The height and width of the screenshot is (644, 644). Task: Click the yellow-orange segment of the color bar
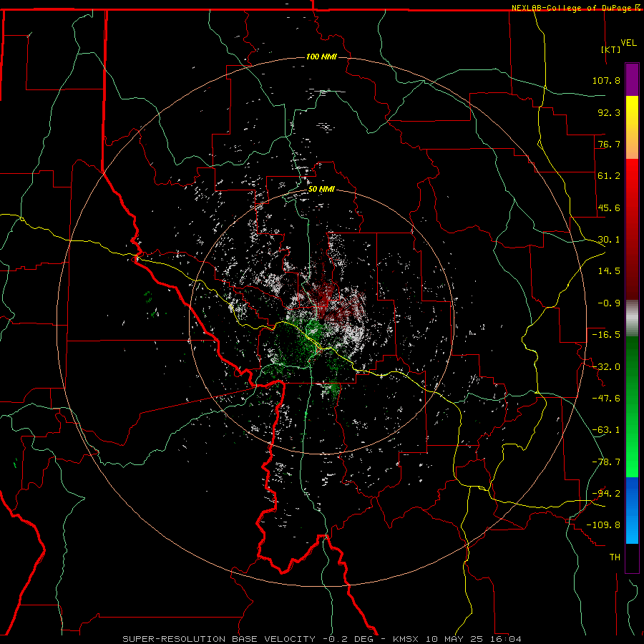click(632, 127)
